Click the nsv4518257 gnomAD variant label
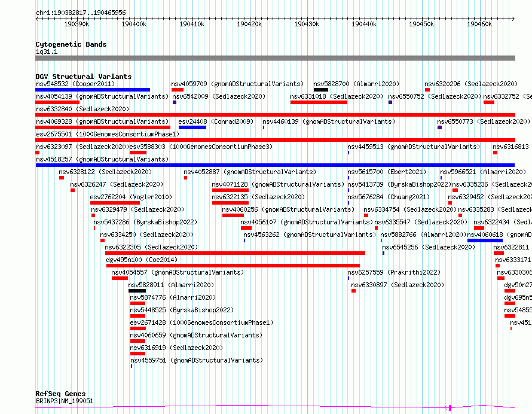The height and width of the screenshot is (414, 532). tap(102, 159)
